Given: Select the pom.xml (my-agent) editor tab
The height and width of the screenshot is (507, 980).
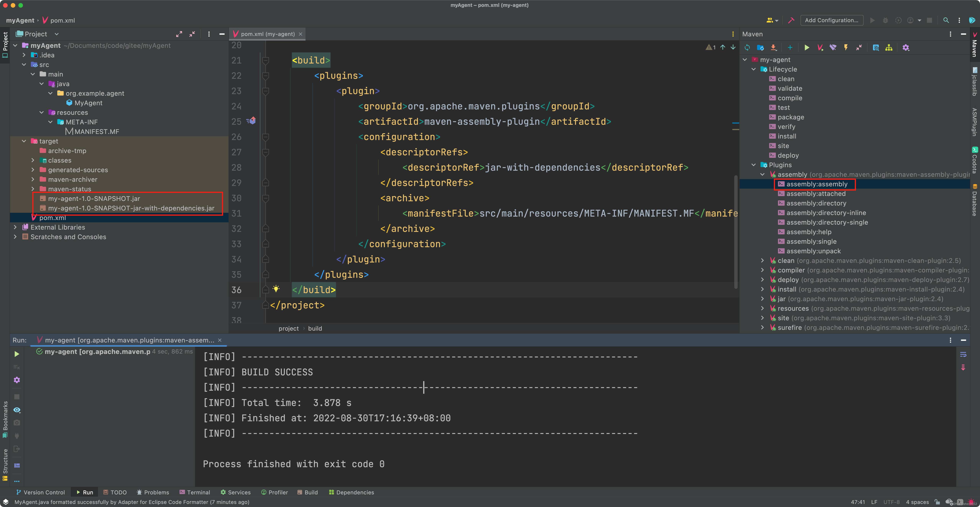Looking at the screenshot, I should point(267,34).
